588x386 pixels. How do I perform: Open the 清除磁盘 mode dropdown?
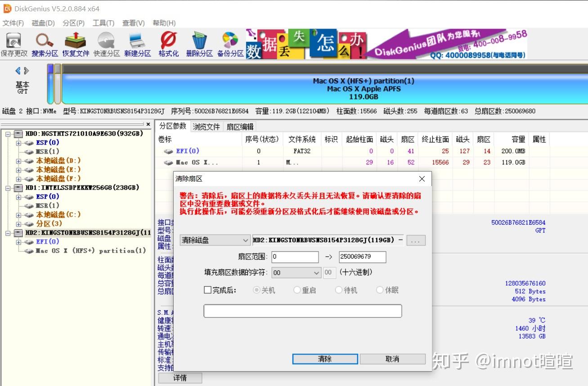215,240
